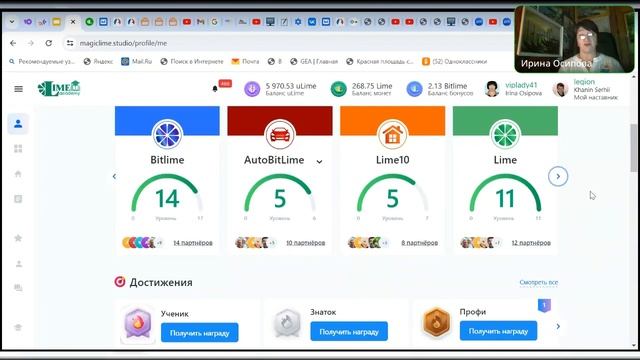This screenshot has height=360, width=640.
Task: Open the home icon in sidebar
Action: click(18, 174)
